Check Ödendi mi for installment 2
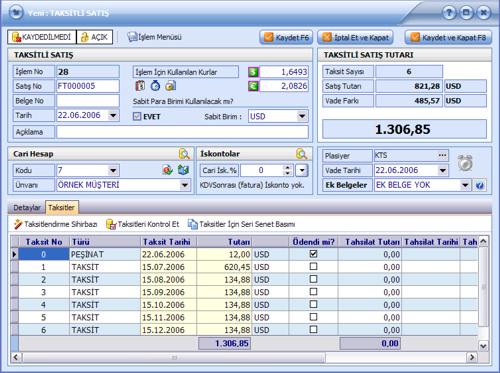Viewport: 500px width, 373px height. click(313, 279)
